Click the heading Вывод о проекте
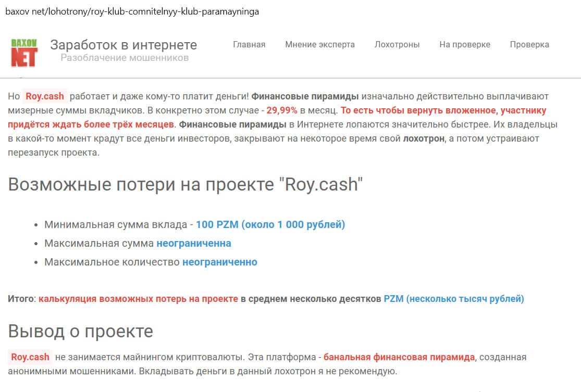The image size is (581, 392). point(80,331)
